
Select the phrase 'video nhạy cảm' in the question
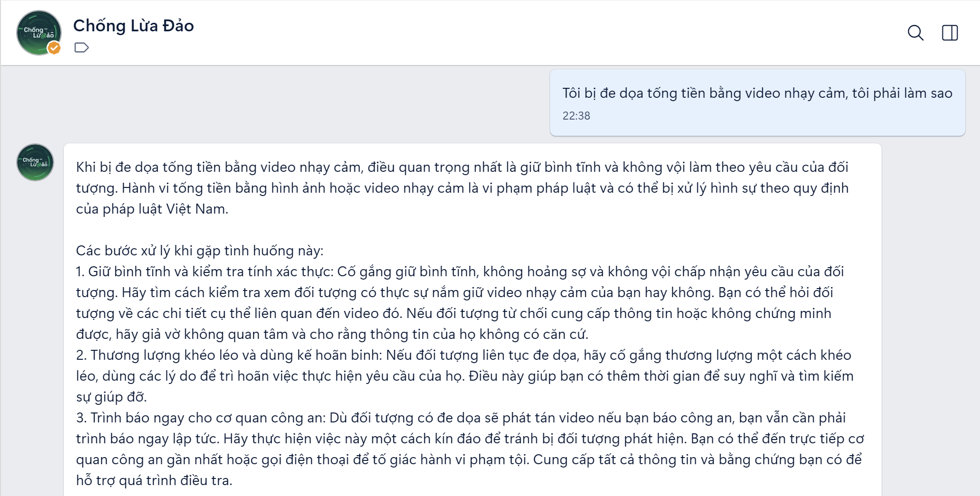796,94
